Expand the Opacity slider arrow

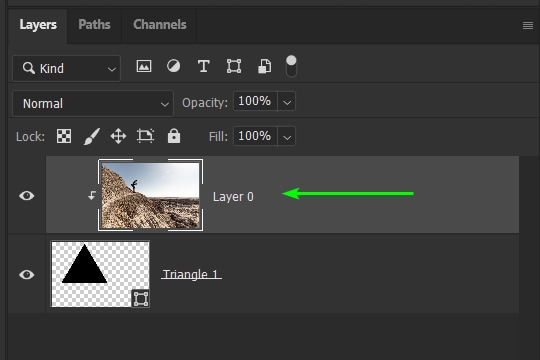(287, 102)
